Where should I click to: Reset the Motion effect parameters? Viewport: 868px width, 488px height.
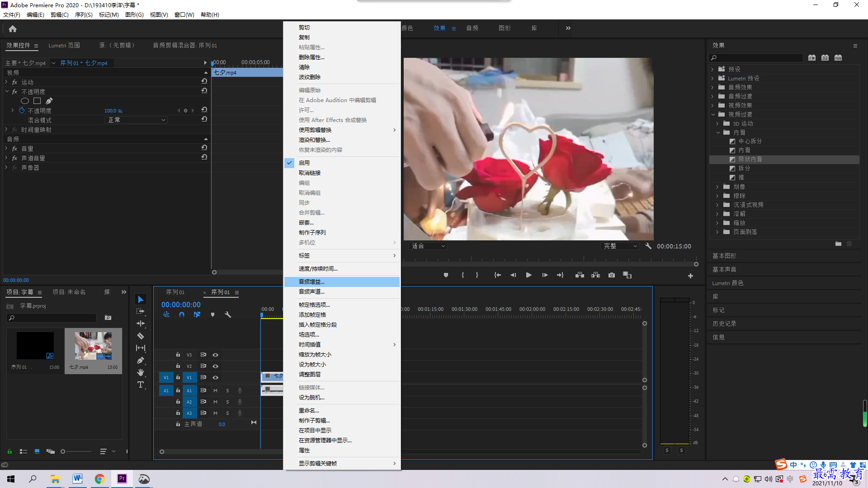pos(204,81)
